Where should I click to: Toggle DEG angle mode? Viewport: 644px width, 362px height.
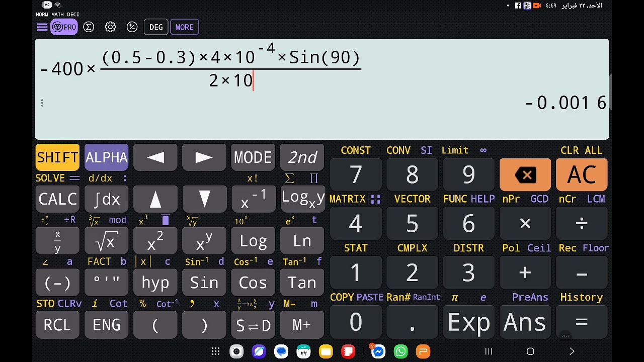[156, 27]
